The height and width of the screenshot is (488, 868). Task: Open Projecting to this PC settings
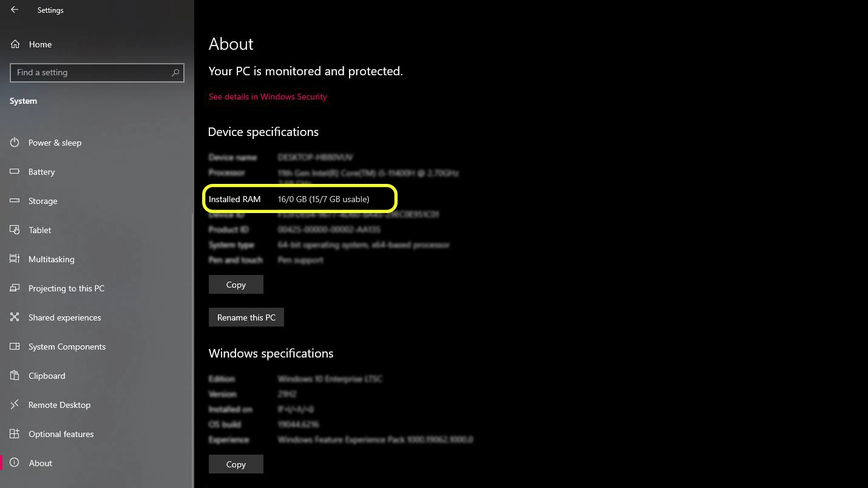(x=66, y=288)
